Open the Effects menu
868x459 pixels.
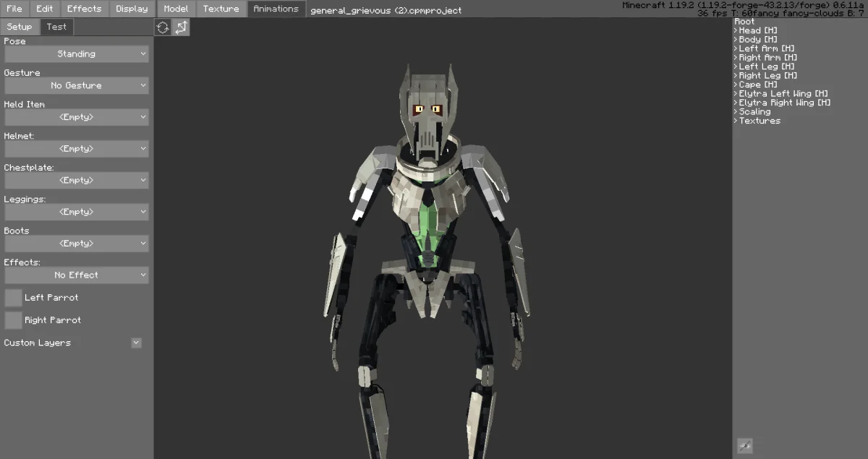coord(84,9)
